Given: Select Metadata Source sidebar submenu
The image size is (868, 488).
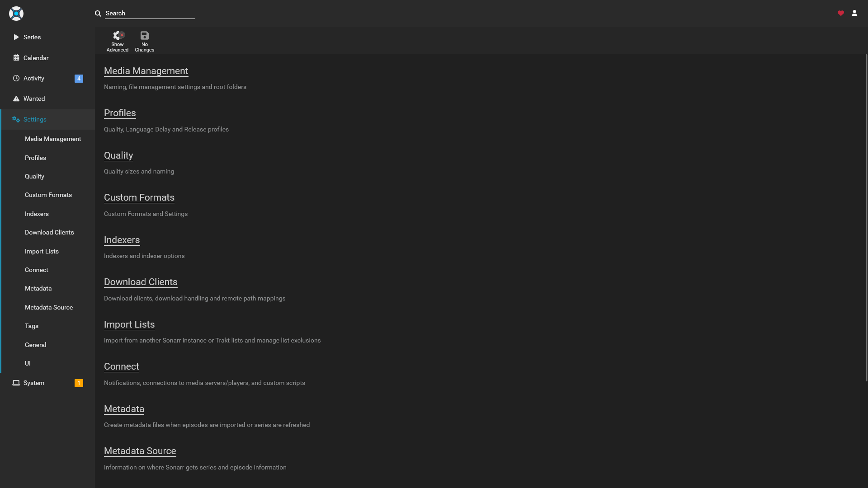Looking at the screenshot, I should [x=49, y=307].
